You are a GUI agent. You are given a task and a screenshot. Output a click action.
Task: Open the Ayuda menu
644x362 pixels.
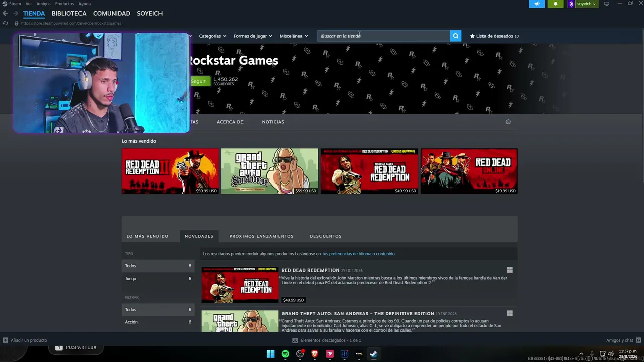(85, 4)
